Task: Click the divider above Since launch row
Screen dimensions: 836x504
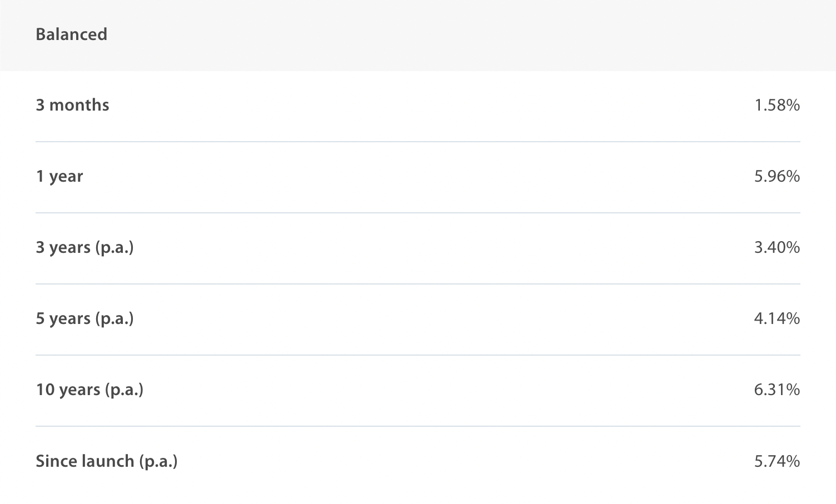Action: click(x=418, y=426)
